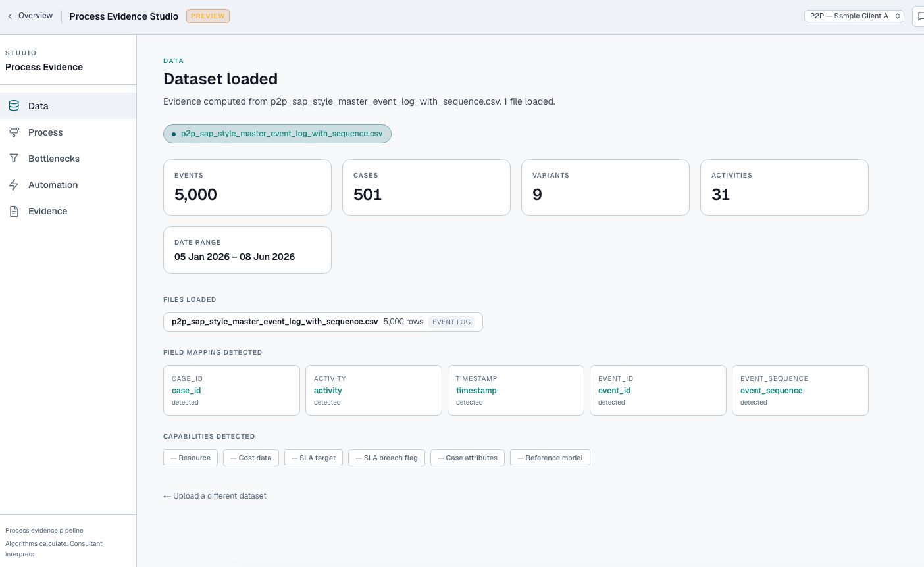924x567 pixels.
Task: Click the Resource capability tag
Action: [x=190, y=458]
